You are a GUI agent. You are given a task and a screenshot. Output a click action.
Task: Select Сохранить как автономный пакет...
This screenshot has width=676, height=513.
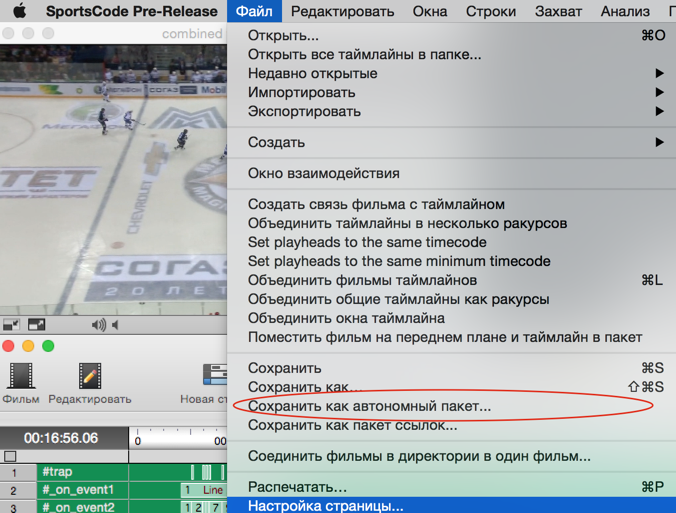451,406
